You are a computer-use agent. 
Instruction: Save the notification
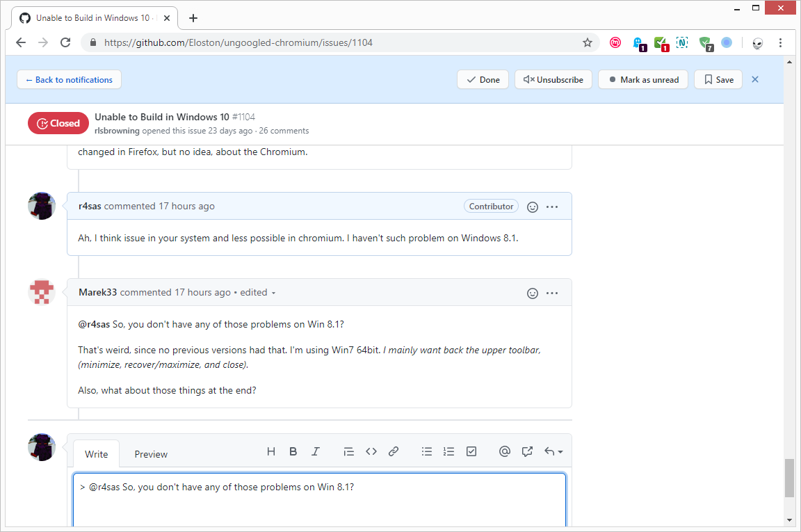pos(718,80)
